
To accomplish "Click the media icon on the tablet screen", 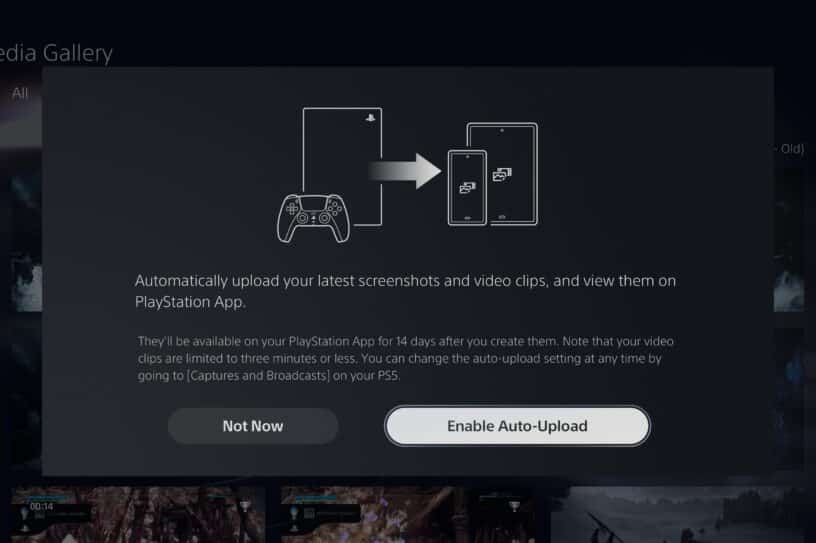I will 502,174.
